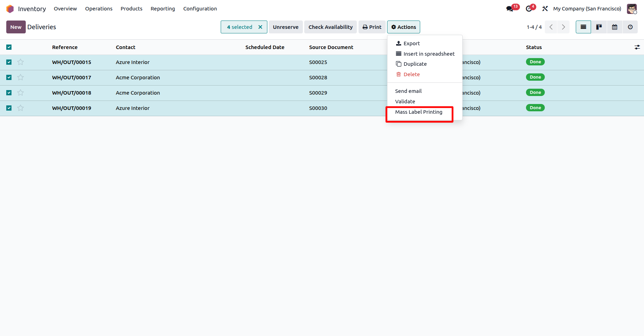644x336 pixels.
Task: Clear the 4 selected records
Action: [260, 27]
